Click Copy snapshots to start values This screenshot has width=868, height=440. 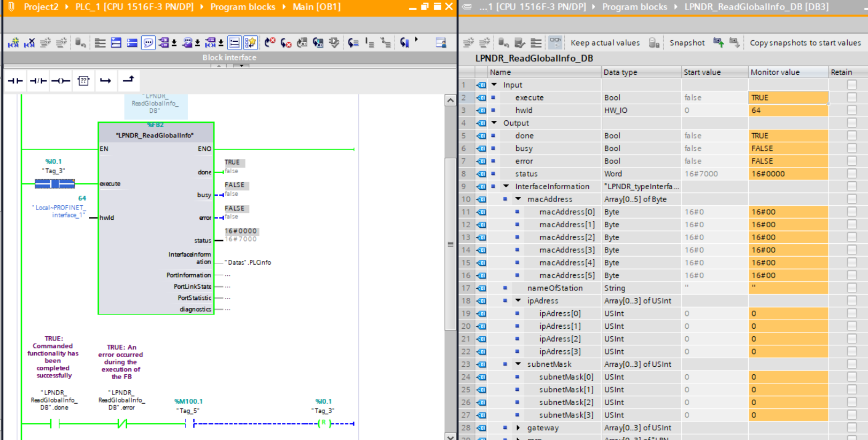[x=805, y=43]
